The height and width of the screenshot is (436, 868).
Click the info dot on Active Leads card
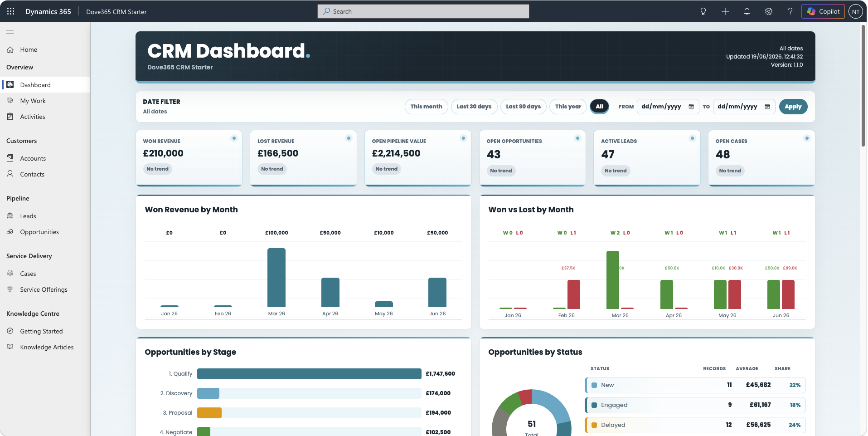tap(692, 138)
